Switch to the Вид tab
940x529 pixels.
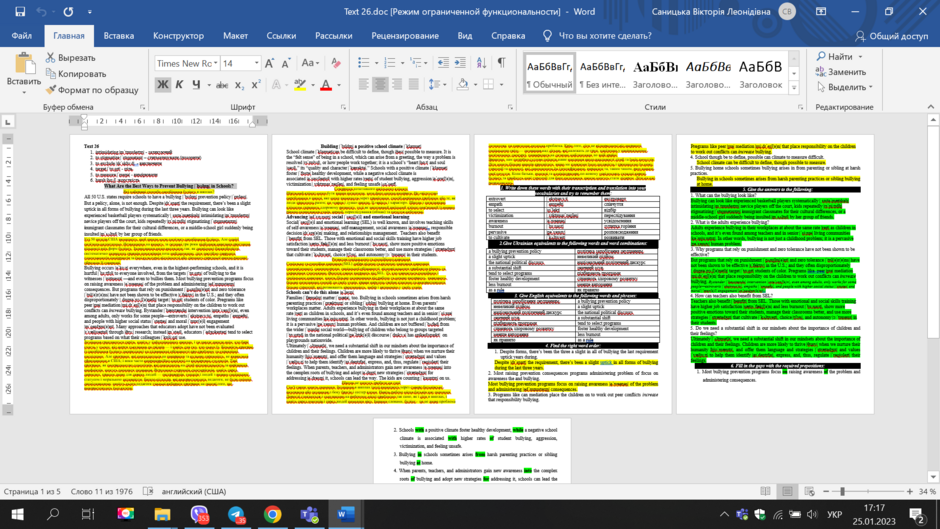point(465,36)
